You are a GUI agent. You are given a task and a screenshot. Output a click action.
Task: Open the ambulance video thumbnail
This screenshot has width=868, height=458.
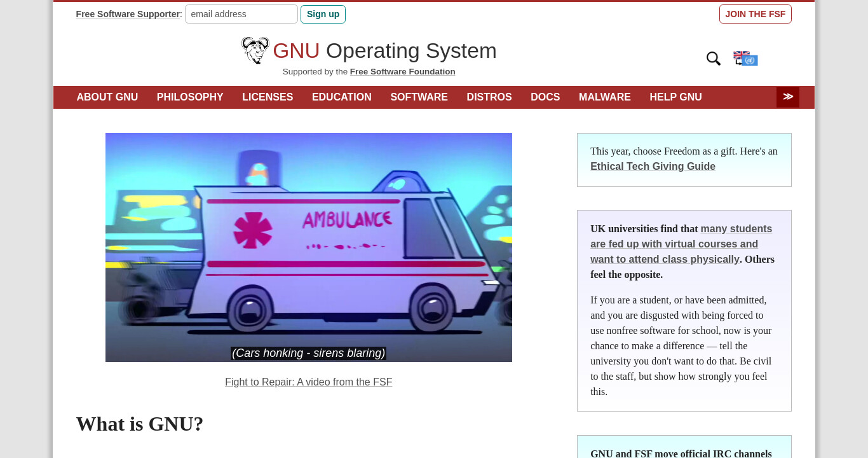pos(309,247)
